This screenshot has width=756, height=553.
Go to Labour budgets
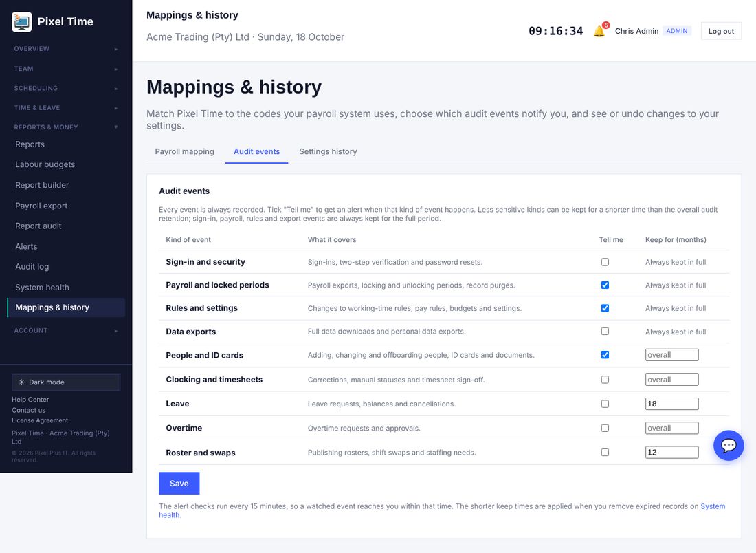[x=66, y=164]
